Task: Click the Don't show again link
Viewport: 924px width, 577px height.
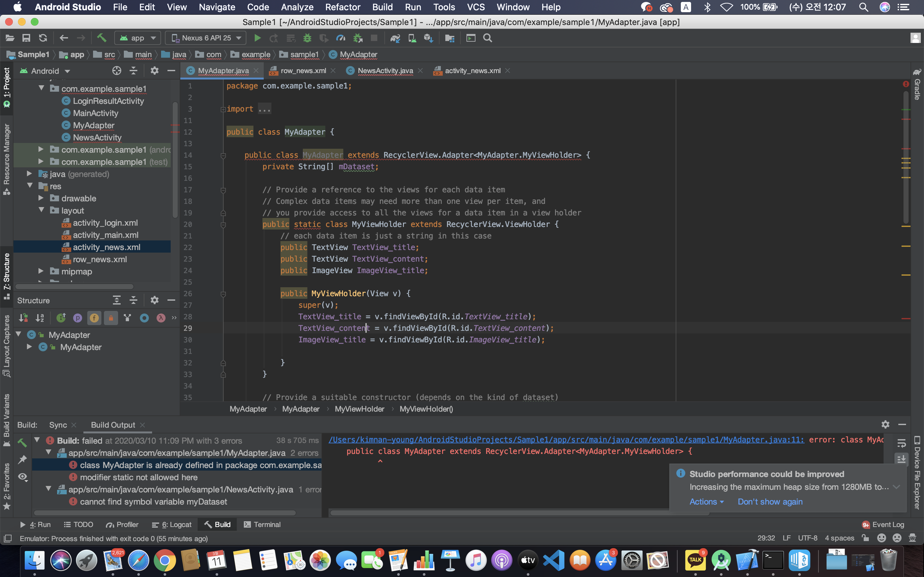Action: 770,501
